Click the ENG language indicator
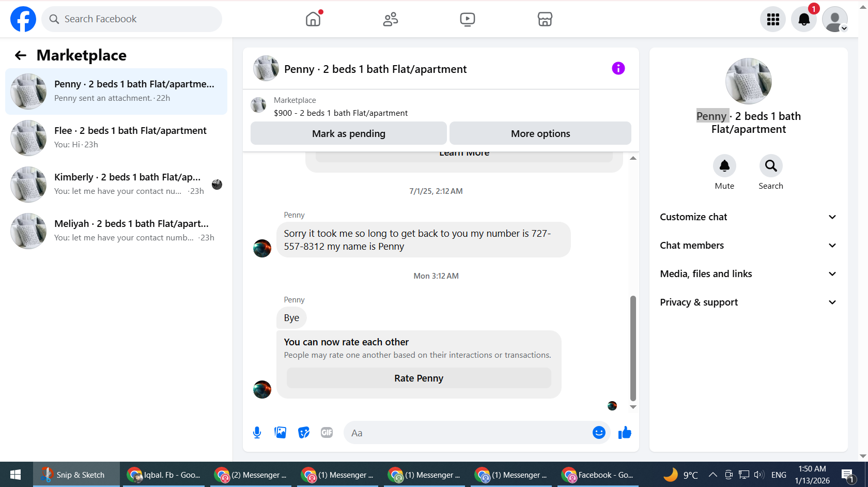Image resolution: width=868 pixels, height=487 pixels. coord(779,475)
